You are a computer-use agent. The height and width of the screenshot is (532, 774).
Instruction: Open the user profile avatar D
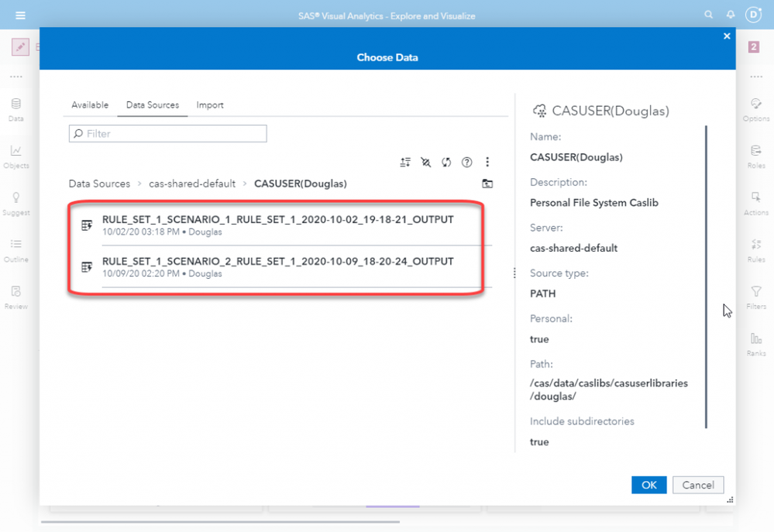tap(754, 15)
